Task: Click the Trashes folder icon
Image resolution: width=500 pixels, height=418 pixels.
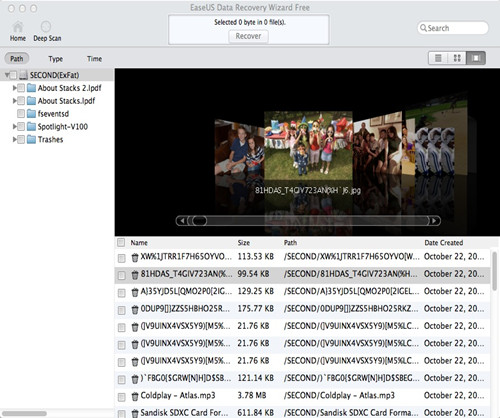Action: (x=31, y=139)
